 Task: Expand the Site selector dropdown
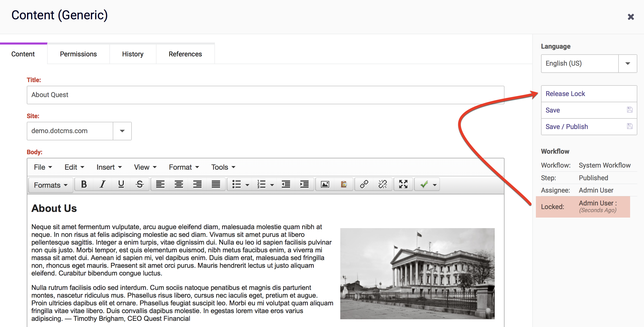tap(122, 131)
